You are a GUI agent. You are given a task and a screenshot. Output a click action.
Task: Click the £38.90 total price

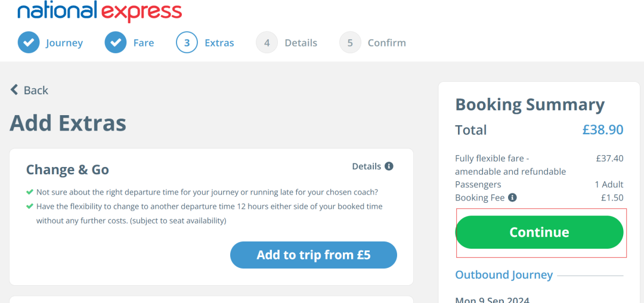tap(603, 130)
